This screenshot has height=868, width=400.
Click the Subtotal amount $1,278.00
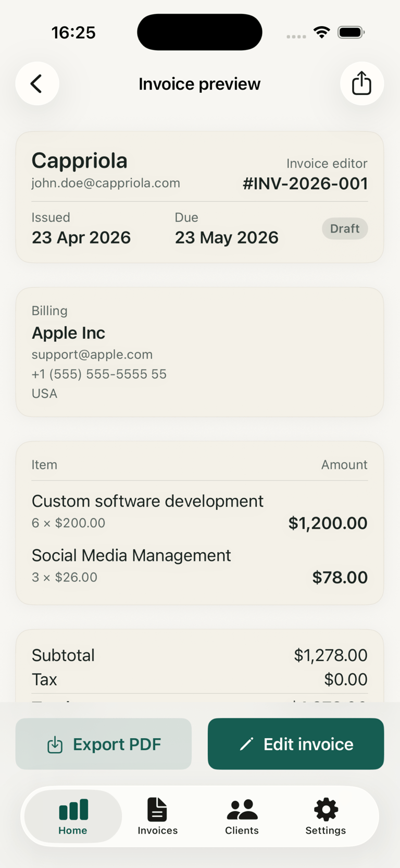tap(331, 655)
